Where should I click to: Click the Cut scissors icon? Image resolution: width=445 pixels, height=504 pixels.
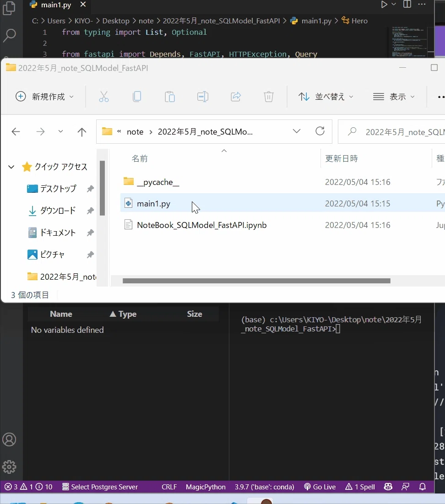click(x=103, y=97)
